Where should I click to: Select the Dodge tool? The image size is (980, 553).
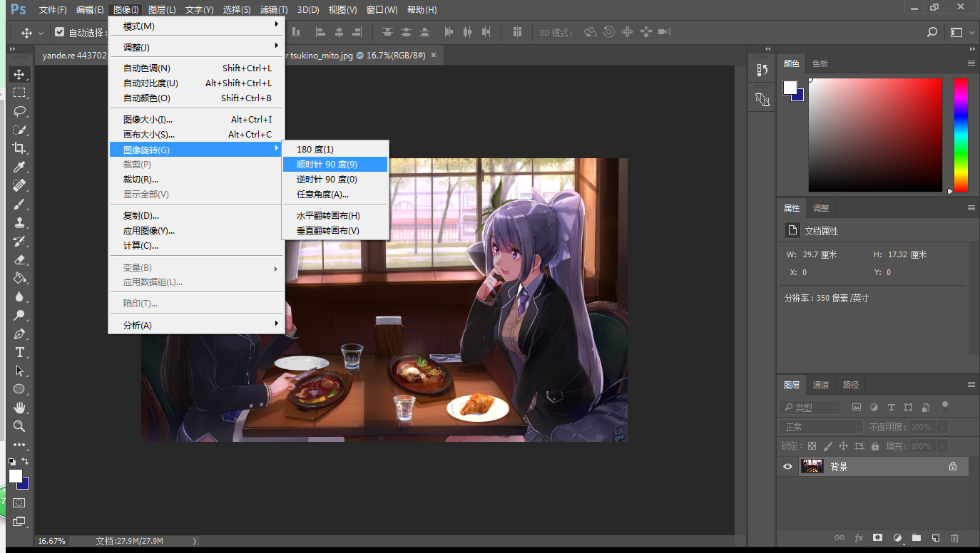click(x=19, y=315)
